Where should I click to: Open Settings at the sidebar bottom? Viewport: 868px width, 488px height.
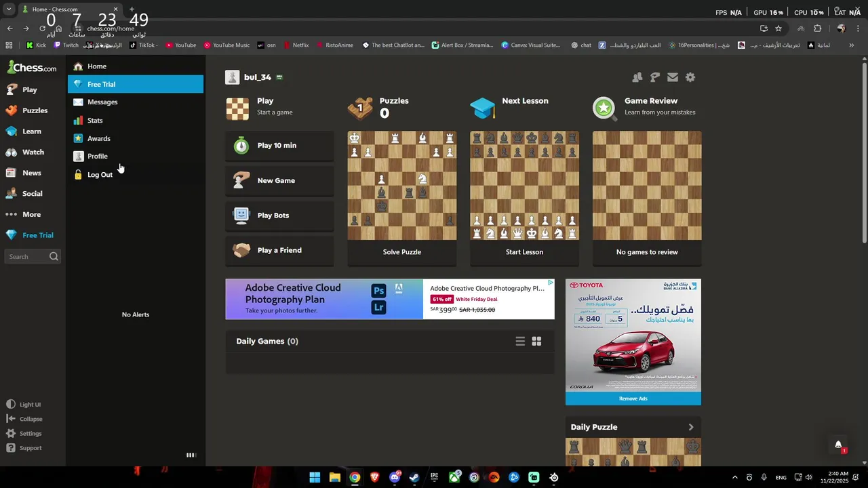click(x=24, y=434)
